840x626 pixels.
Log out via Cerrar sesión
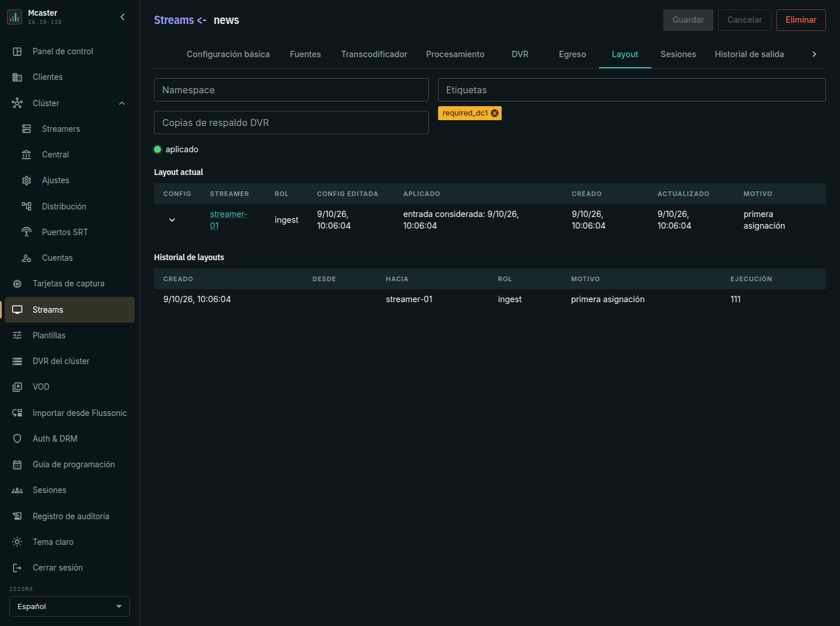[69, 568]
